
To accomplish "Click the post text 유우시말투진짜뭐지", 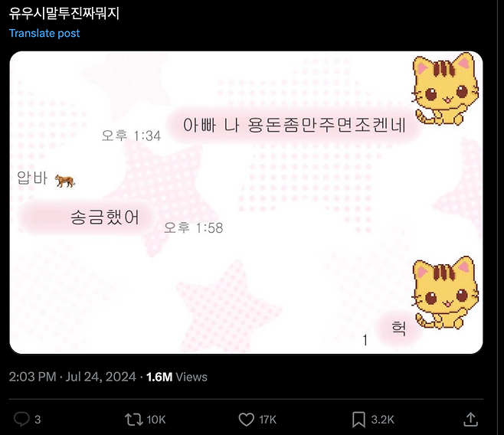I will (x=64, y=14).
